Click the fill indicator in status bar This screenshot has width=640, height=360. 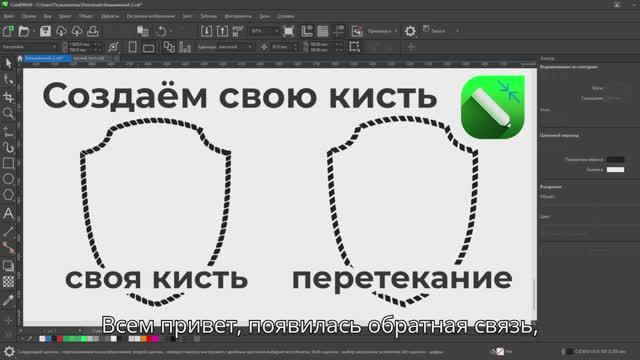[x=500, y=351]
